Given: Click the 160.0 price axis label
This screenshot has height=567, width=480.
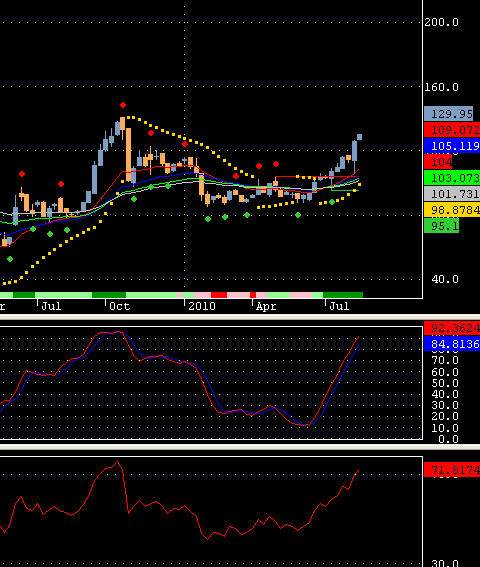Looking at the screenshot, I should (442, 87).
